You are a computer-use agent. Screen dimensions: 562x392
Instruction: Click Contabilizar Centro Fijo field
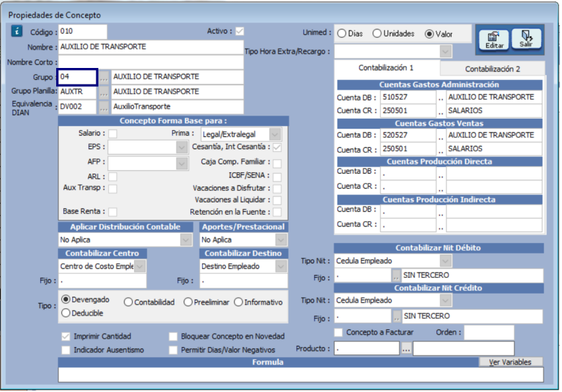tap(102, 281)
